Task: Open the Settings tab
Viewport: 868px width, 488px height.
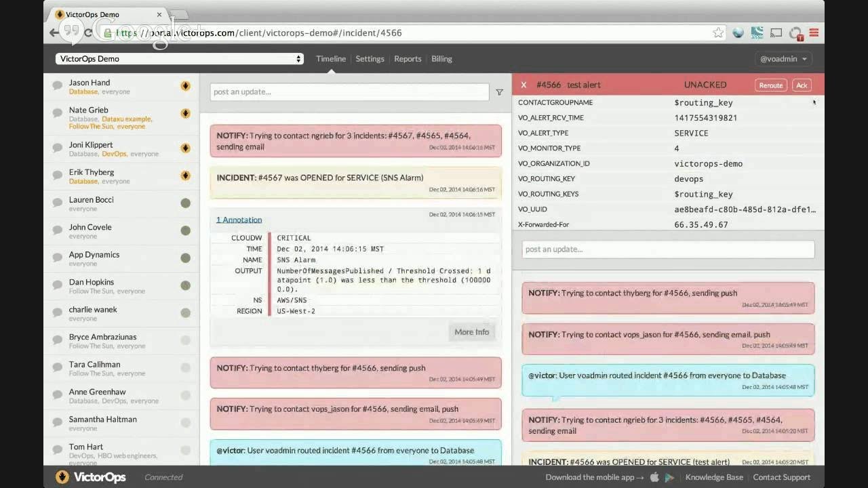Action: click(x=370, y=59)
